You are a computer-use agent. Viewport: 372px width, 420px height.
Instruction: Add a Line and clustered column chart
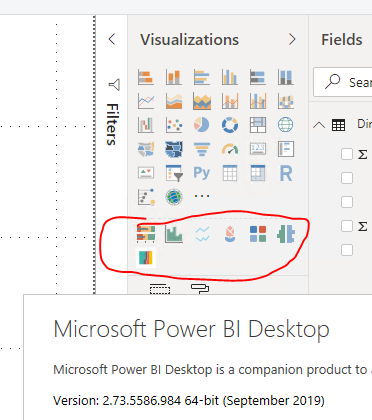tap(258, 101)
